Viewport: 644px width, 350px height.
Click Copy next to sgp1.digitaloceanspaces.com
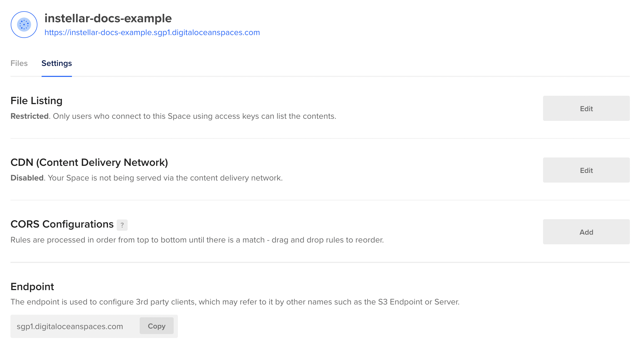[156, 326]
